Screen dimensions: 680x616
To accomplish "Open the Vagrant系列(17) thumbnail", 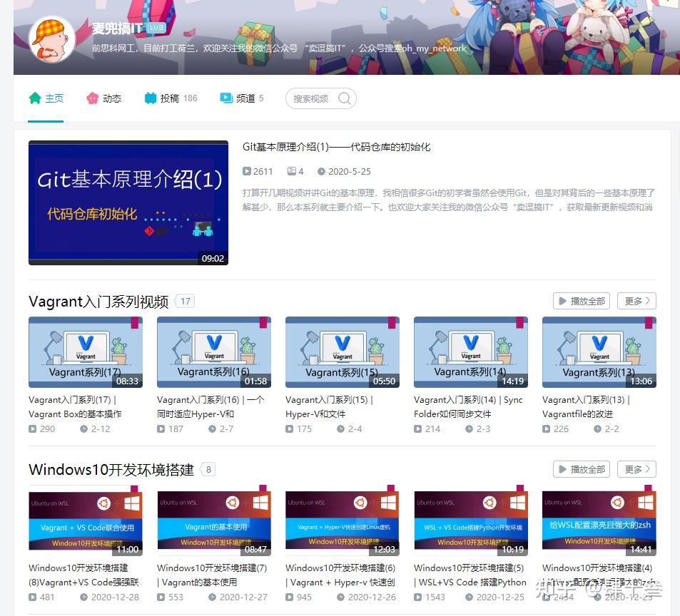I will pos(86,352).
